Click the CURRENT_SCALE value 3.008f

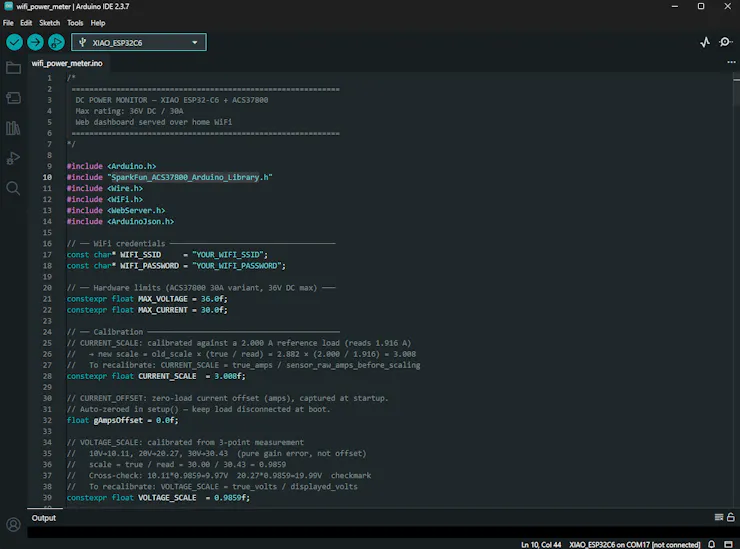pyautogui.click(x=230, y=376)
